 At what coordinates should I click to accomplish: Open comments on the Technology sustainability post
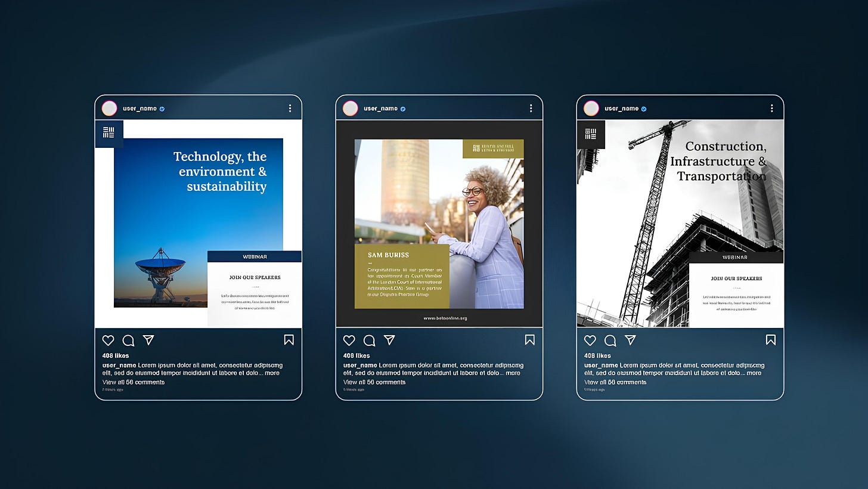tap(128, 341)
